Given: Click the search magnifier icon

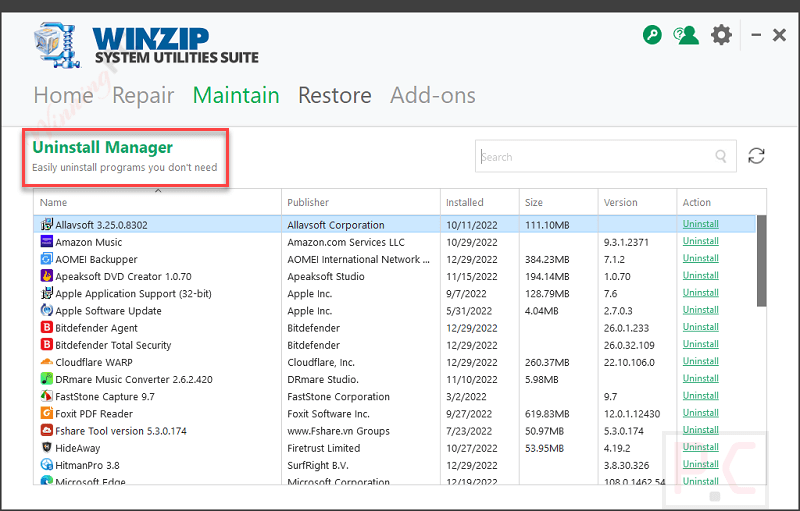Looking at the screenshot, I should [721, 156].
